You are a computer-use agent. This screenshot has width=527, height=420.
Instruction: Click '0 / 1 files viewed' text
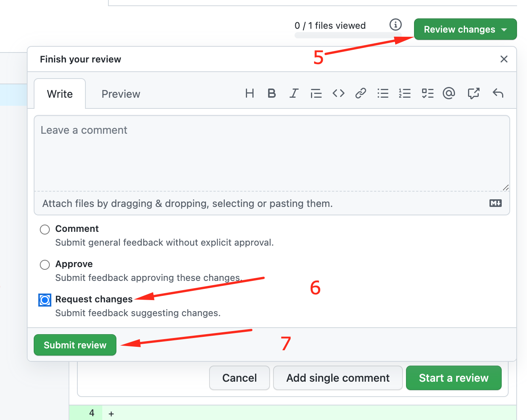point(330,26)
